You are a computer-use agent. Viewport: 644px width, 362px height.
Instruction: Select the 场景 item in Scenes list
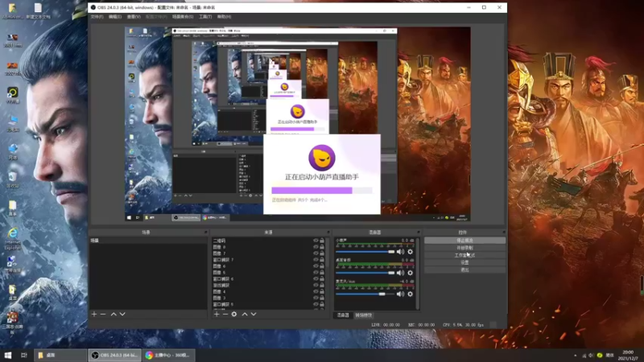click(x=148, y=241)
